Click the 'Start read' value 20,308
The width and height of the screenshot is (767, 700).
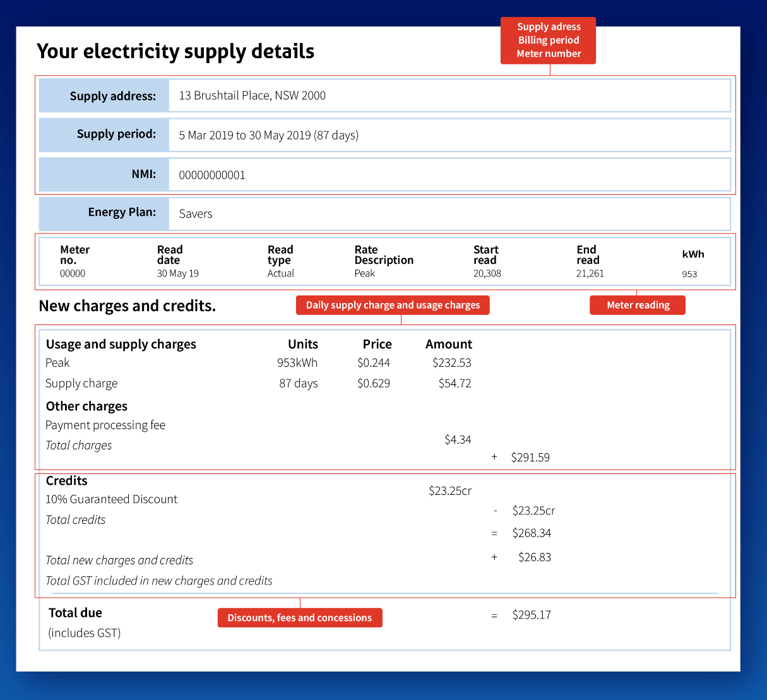[487, 274]
